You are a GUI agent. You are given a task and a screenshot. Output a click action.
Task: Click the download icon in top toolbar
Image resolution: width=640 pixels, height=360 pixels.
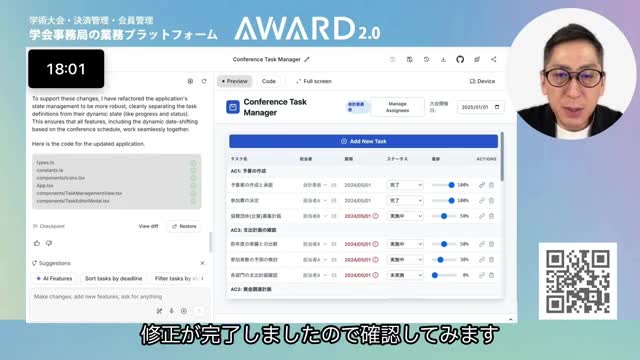[443, 59]
